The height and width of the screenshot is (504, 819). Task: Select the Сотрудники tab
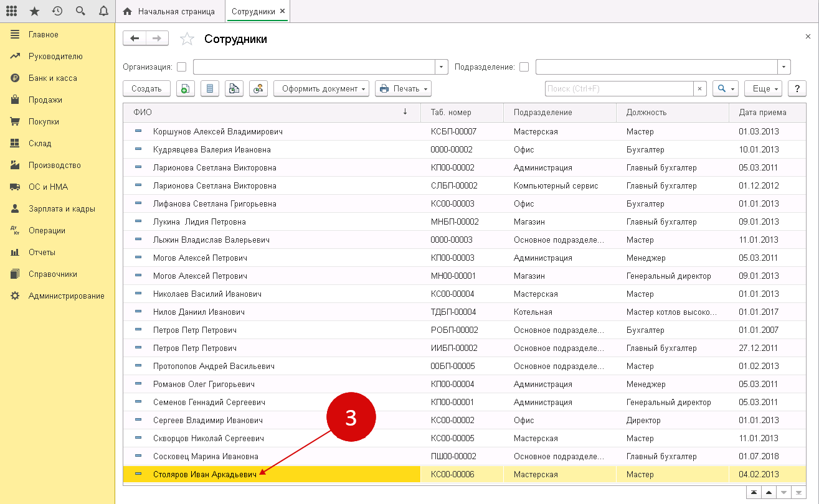(252, 11)
